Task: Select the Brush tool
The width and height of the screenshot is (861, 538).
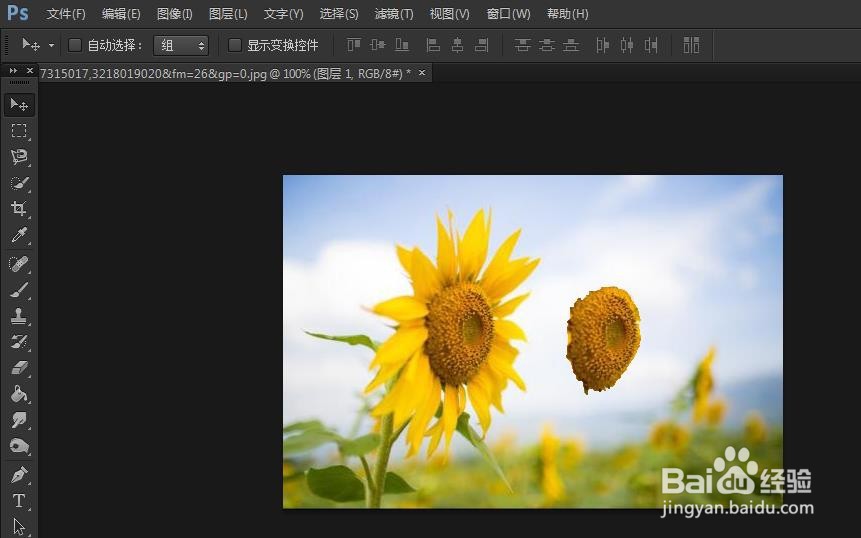Action: coord(19,290)
